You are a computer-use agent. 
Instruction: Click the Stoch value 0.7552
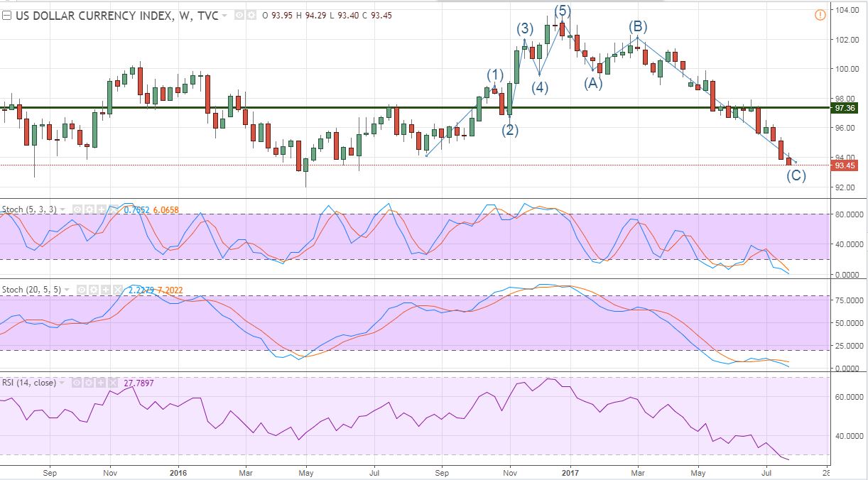137,209
